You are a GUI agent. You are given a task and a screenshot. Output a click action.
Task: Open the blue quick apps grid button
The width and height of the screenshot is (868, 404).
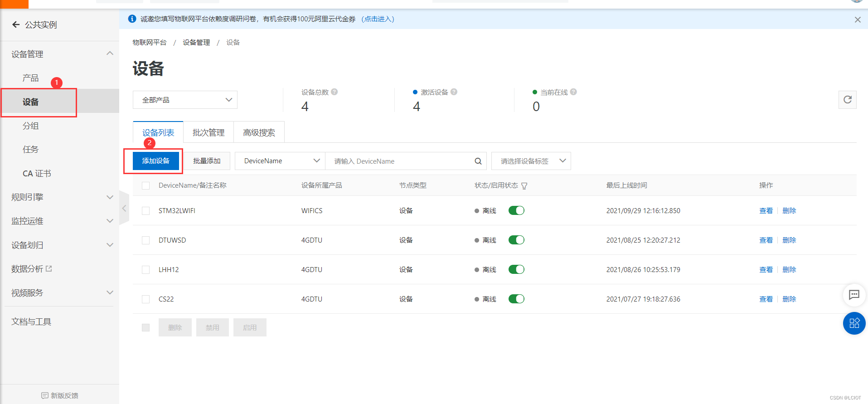point(854,323)
